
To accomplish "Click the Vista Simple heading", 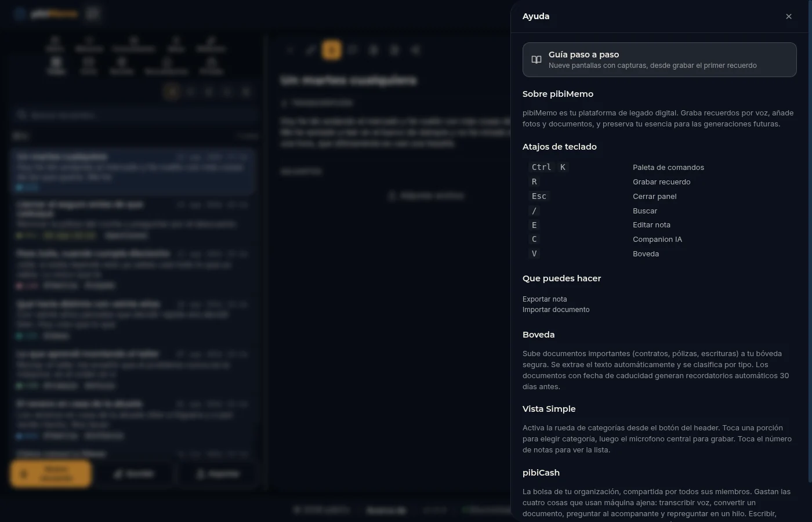I will (549, 409).
